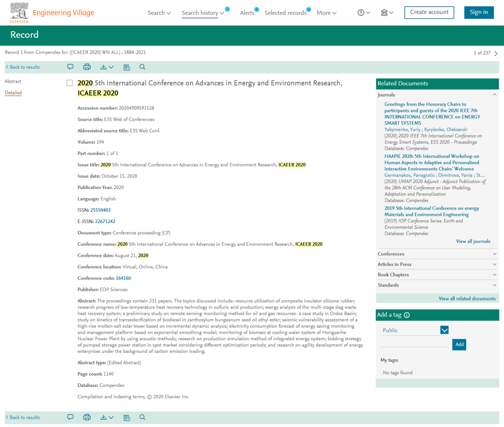Switch to the Abstract view

pos(13,81)
